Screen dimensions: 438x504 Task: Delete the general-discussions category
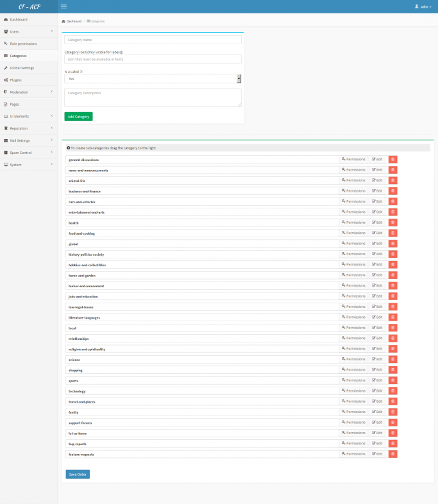(x=392, y=160)
